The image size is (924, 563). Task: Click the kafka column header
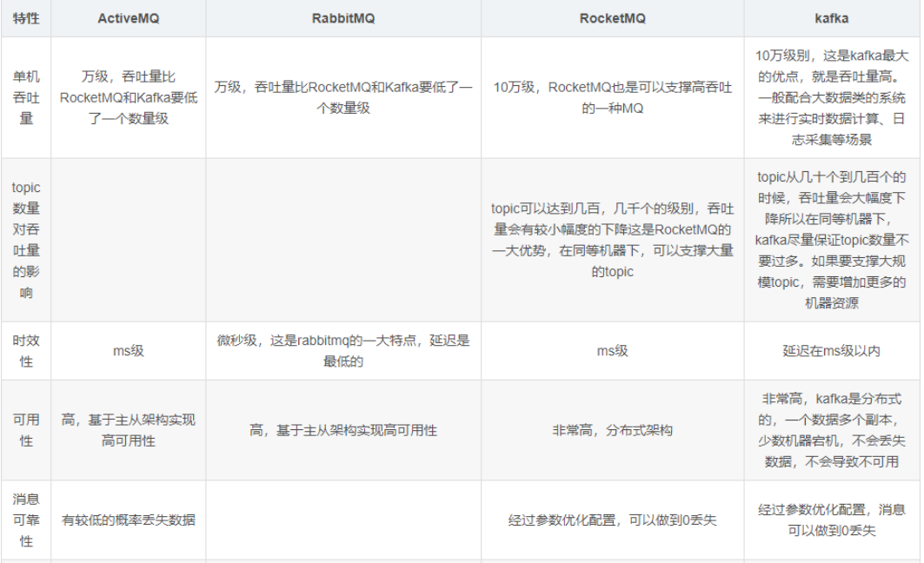832,18
